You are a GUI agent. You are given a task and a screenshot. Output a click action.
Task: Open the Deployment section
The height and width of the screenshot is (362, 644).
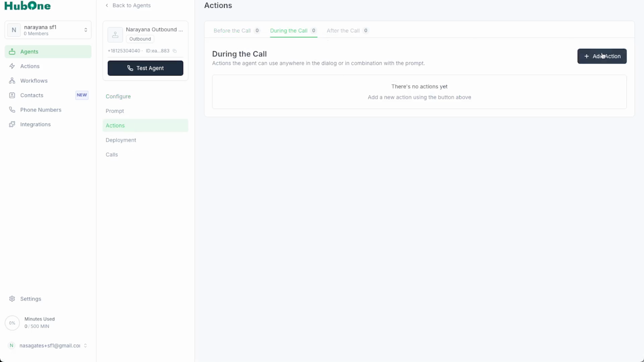click(x=145, y=140)
